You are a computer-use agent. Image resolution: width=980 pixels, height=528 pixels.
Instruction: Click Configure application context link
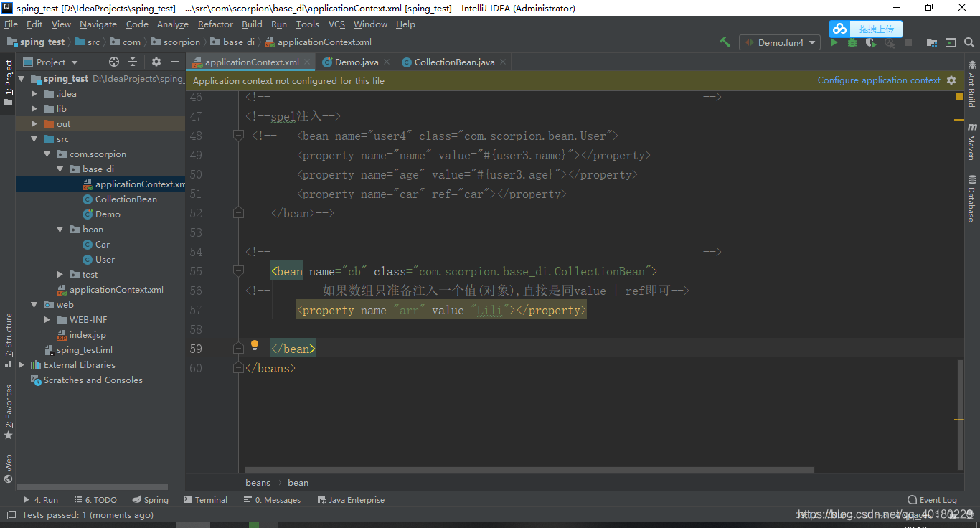(879, 80)
